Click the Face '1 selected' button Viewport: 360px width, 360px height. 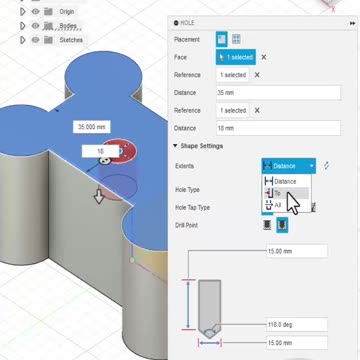[236, 57]
